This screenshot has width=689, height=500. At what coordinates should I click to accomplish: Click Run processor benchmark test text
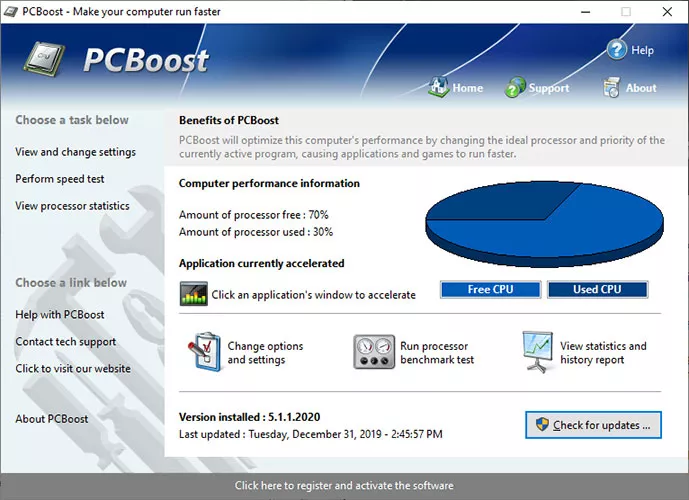pos(437,353)
